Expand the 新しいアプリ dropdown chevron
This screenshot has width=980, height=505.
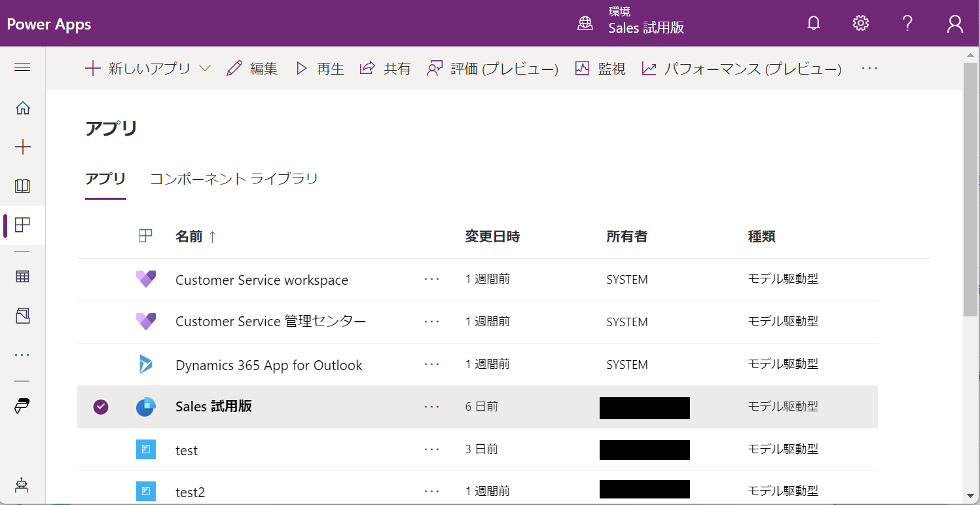pyautogui.click(x=205, y=68)
